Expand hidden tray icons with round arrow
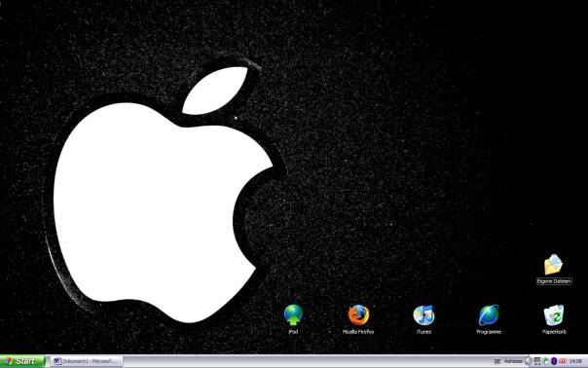The height and width of the screenshot is (368, 588). tap(529, 361)
